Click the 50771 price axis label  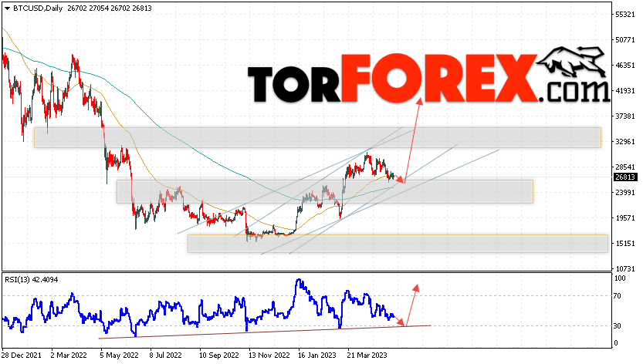pos(625,40)
